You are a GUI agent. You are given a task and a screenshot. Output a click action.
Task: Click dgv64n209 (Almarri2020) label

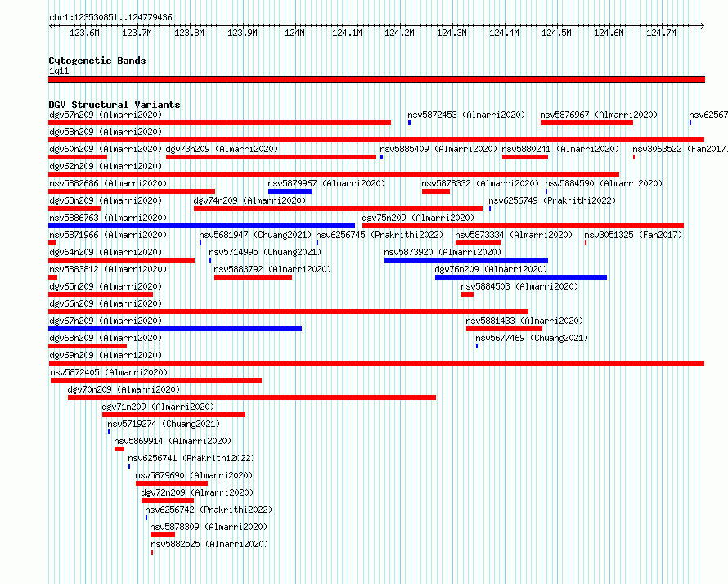pos(106,252)
